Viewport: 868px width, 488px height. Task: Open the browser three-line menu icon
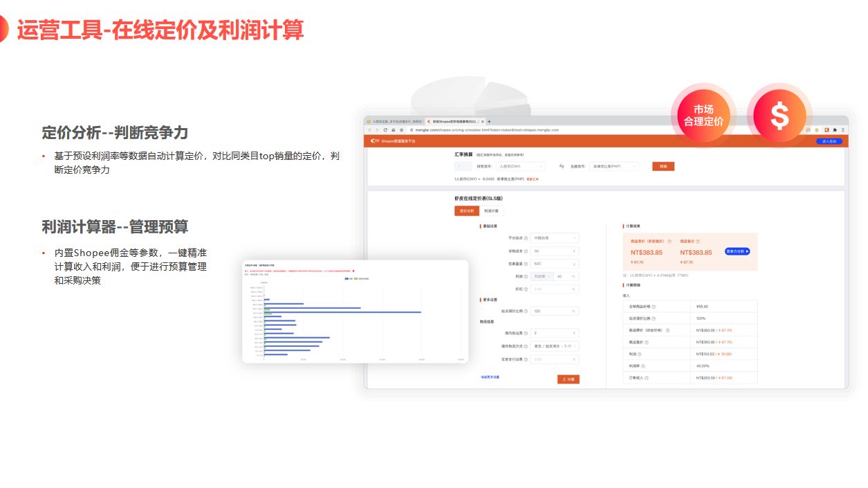[x=843, y=129]
